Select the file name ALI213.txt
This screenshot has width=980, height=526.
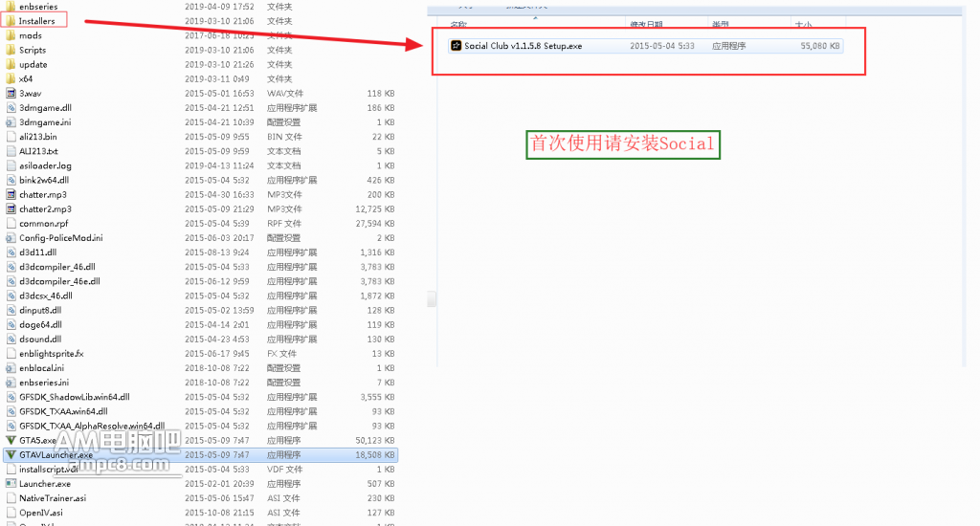[x=38, y=151]
